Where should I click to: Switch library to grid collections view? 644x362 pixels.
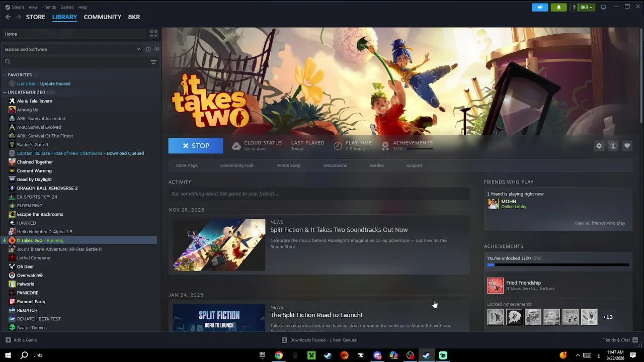tap(153, 34)
